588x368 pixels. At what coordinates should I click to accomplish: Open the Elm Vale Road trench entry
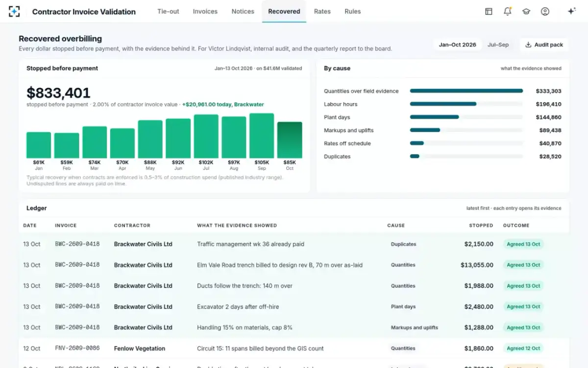294,265
